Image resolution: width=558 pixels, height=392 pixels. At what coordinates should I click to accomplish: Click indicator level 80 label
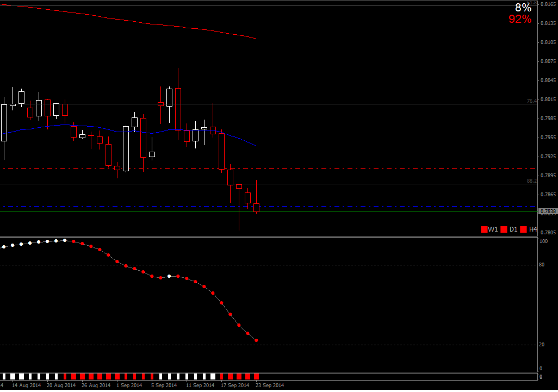(x=542, y=265)
